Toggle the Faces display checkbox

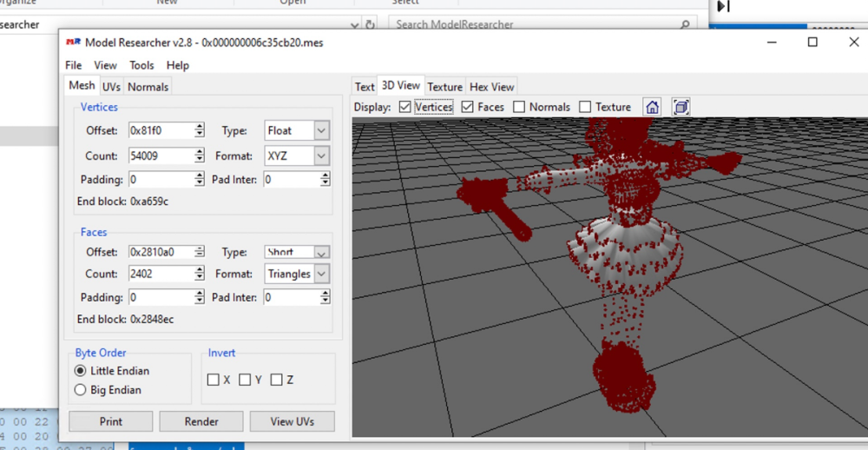467,107
